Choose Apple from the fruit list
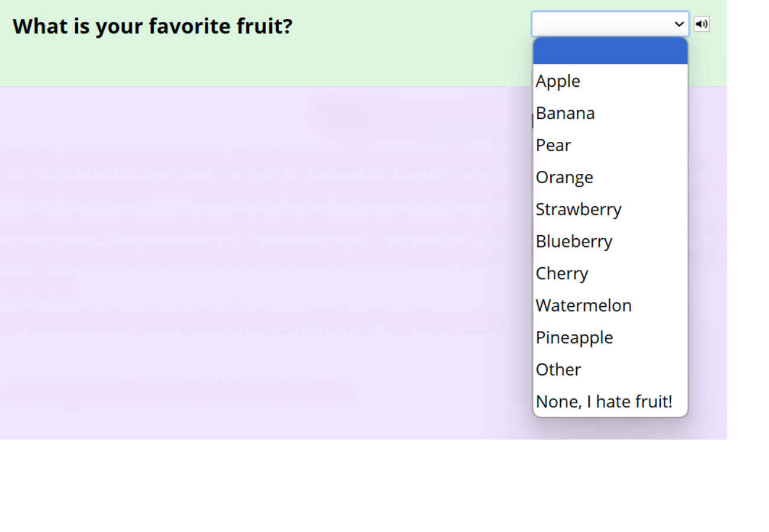769x532 pixels. pos(610,81)
